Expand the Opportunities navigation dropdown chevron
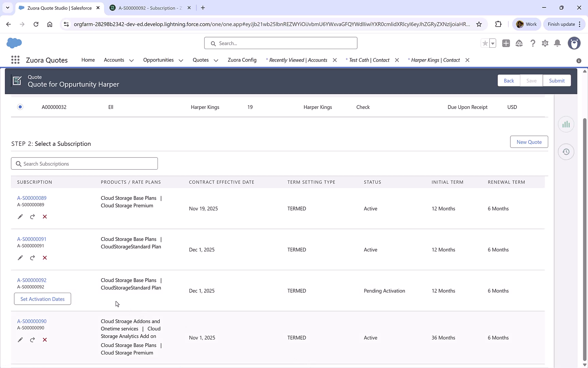This screenshot has height=368, width=588. point(181,60)
